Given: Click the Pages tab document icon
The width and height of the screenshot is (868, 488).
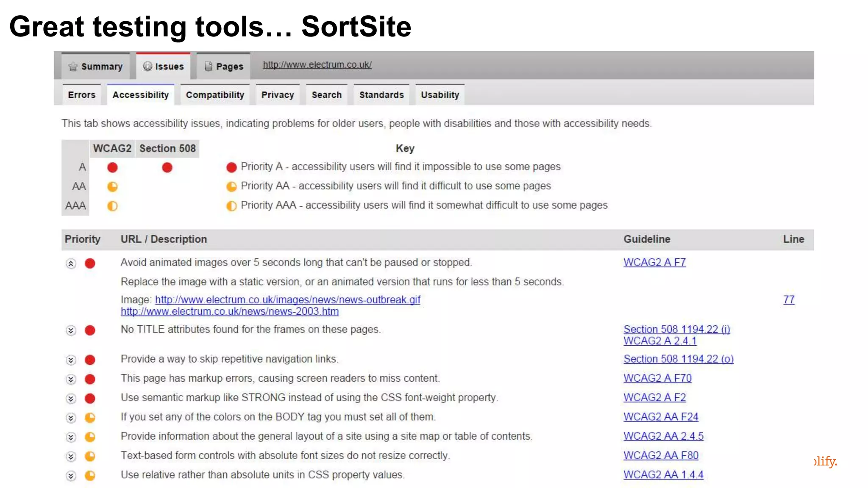Looking at the screenshot, I should 209,66.
